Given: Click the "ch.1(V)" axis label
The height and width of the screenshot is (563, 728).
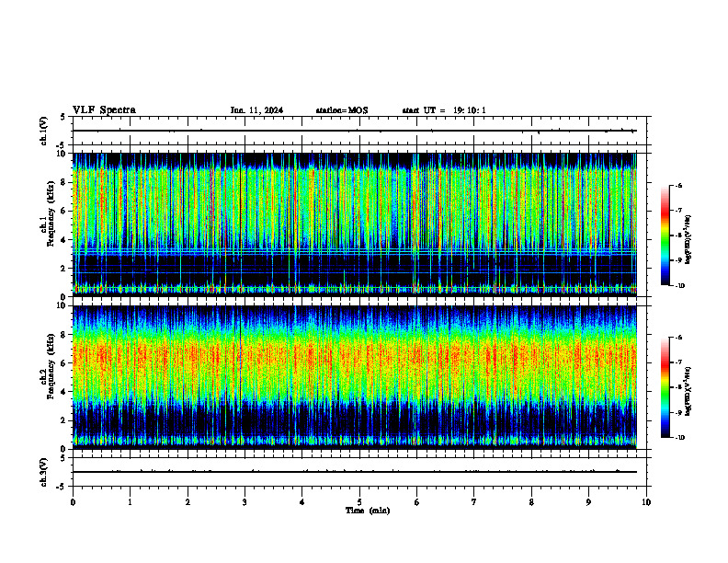Looking at the screenshot, I should [x=44, y=131].
